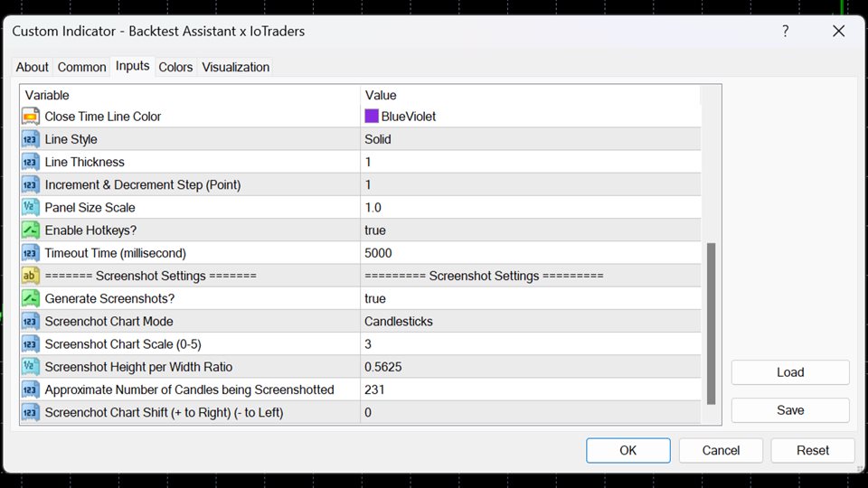Click the integer icon beside Timeout Time (millisecond)
The width and height of the screenshot is (868, 488).
31,253
